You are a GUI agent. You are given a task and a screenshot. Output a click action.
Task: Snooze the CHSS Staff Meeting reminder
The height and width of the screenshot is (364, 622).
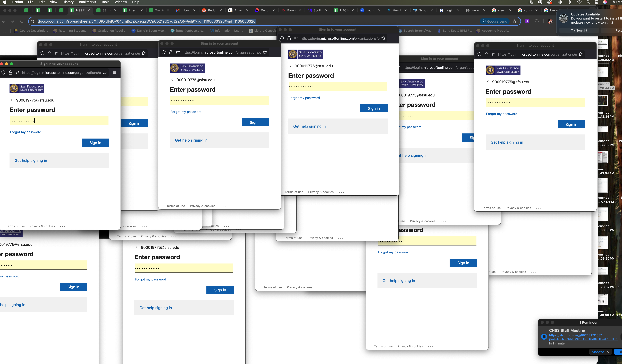pyautogui.click(x=598, y=352)
